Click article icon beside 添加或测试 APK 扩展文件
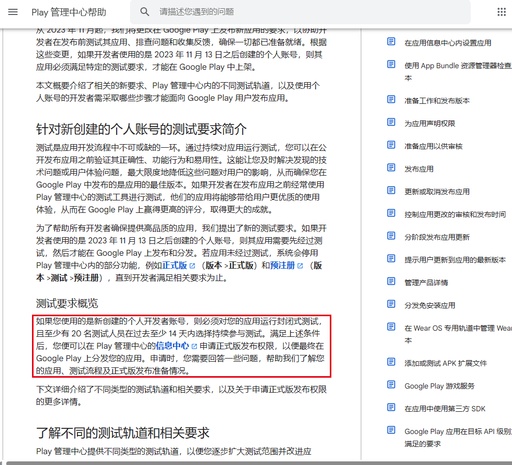 click(x=391, y=362)
